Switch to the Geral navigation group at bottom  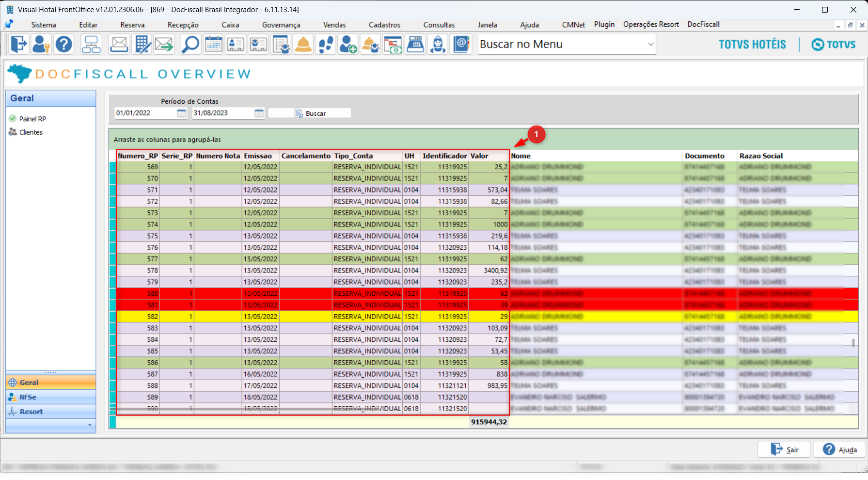(x=51, y=383)
